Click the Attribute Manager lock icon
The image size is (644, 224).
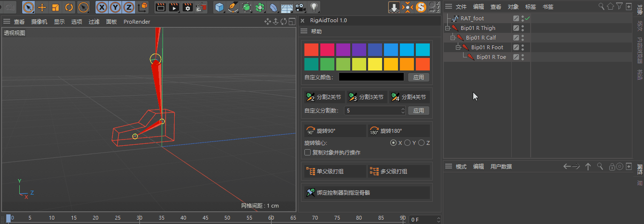[x=612, y=167]
